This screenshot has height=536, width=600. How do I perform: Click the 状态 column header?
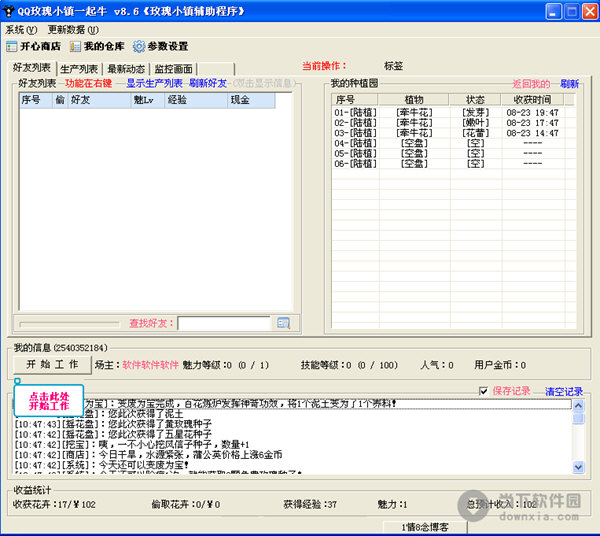475,100
